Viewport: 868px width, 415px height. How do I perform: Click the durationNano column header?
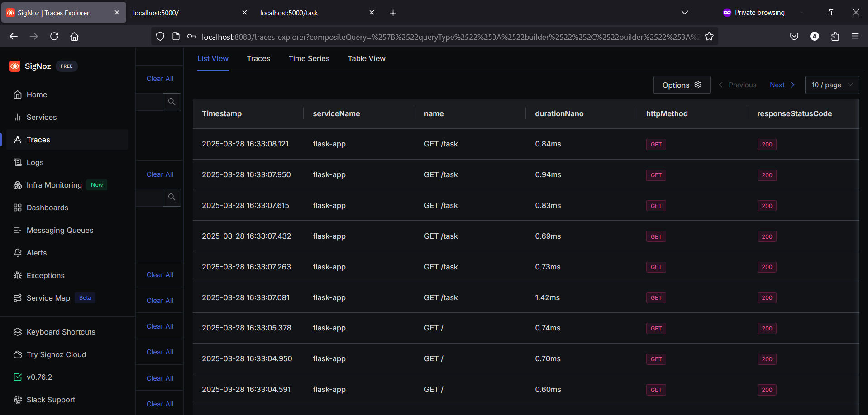click(559, 113)
